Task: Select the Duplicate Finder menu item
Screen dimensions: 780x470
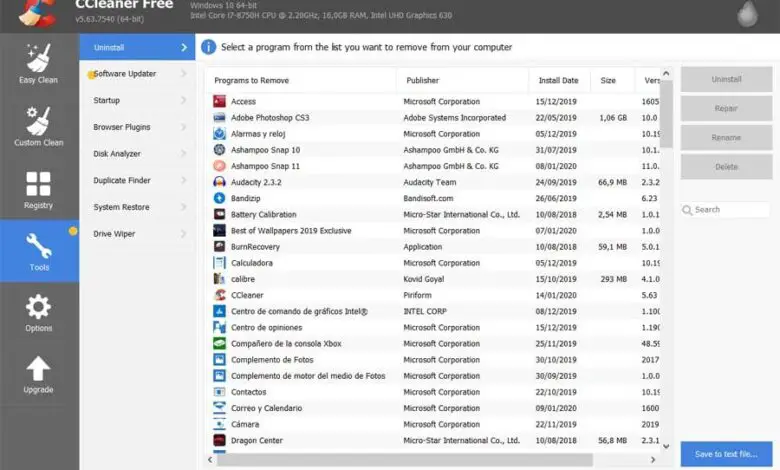Action: pyautogui.click(x=122, y=180)
